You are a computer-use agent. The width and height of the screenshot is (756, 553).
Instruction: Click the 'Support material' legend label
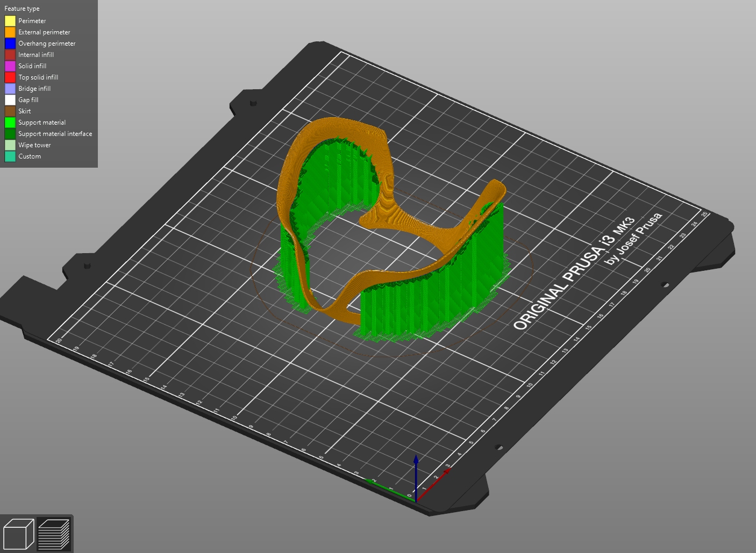click(x=42, y=123)
